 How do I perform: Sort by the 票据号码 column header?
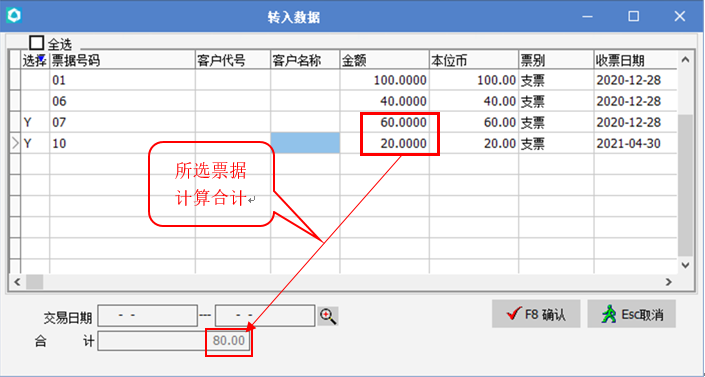(x=122, y=60)
